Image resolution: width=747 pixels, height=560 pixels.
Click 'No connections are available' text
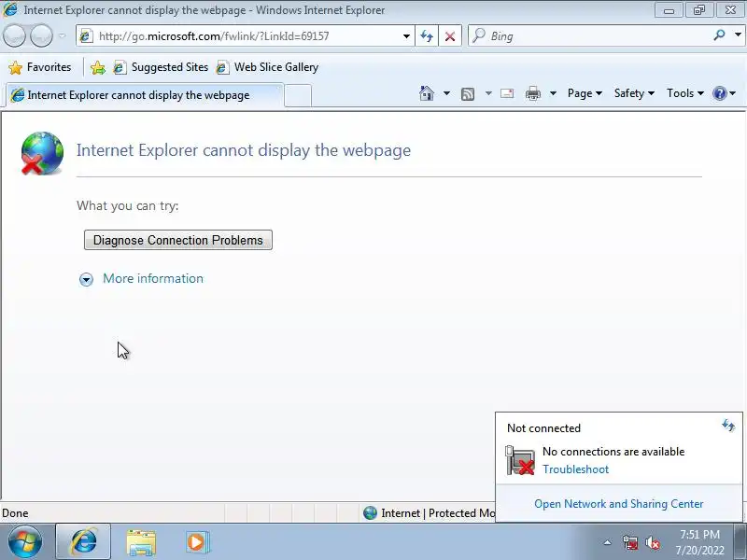pos(613,452)
